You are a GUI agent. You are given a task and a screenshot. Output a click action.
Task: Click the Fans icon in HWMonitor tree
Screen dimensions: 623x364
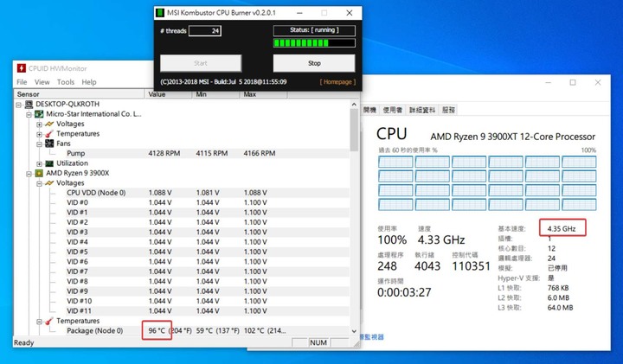pyautogui.click(x=49, y=144)
